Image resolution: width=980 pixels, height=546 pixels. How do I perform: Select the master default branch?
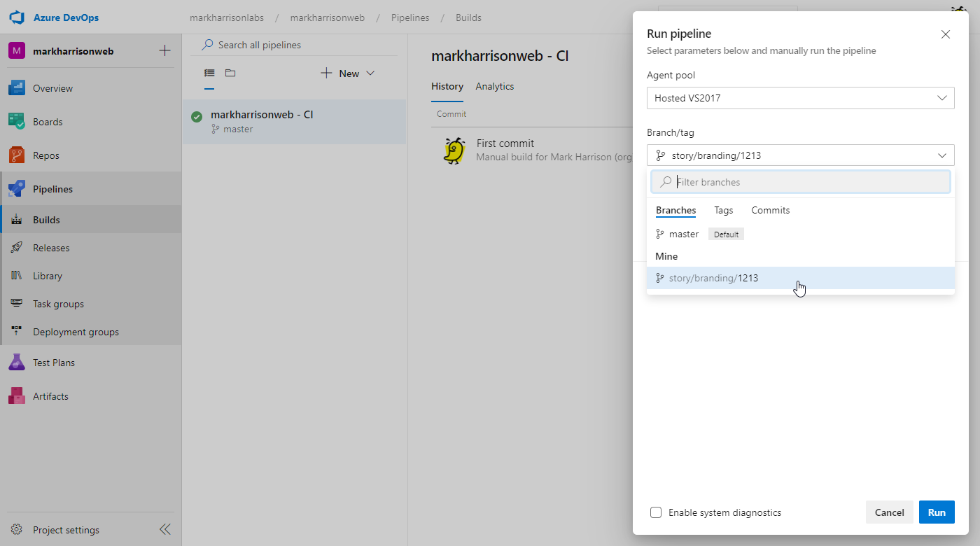(684, 234)
